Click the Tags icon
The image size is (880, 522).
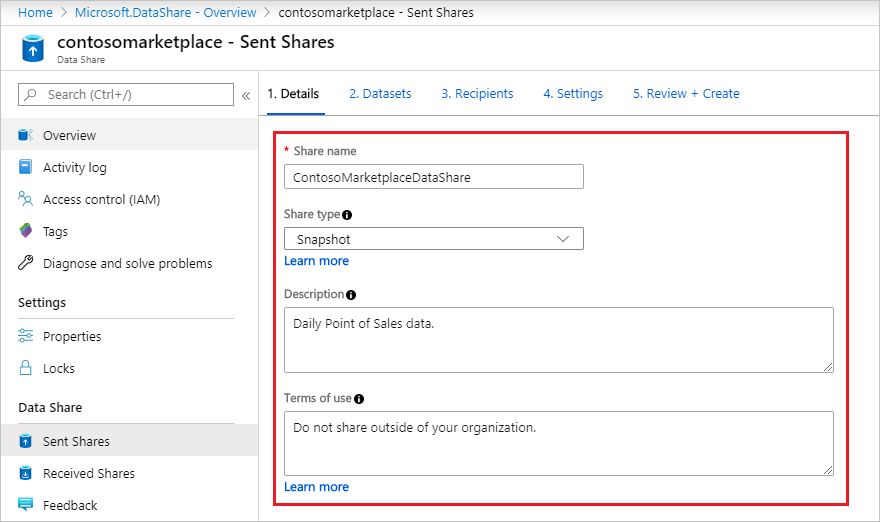26,231
